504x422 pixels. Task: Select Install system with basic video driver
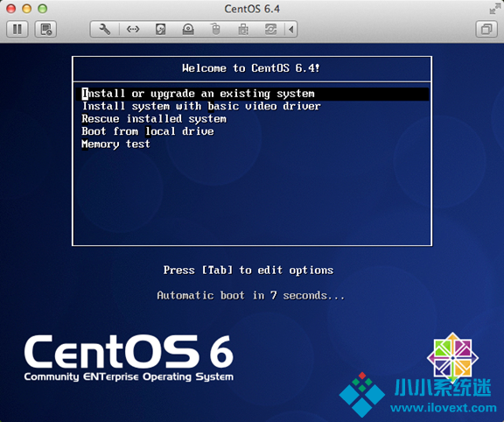pos(201,106)
